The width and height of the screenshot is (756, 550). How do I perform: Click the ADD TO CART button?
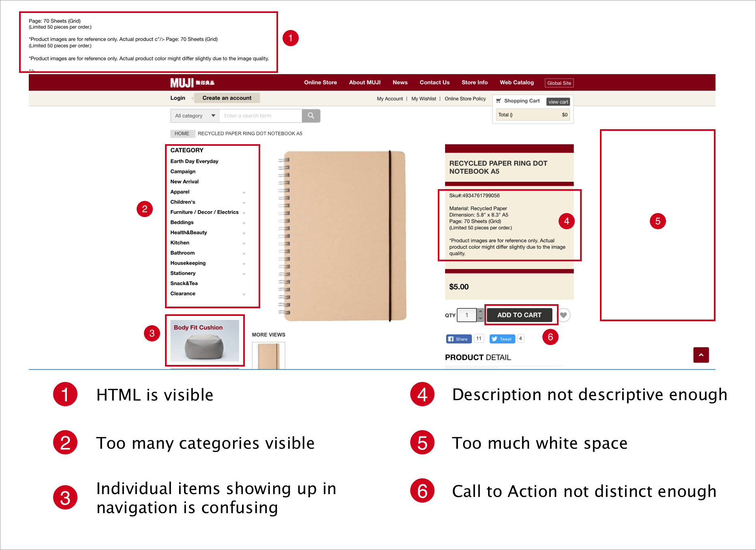pos(519,315)
